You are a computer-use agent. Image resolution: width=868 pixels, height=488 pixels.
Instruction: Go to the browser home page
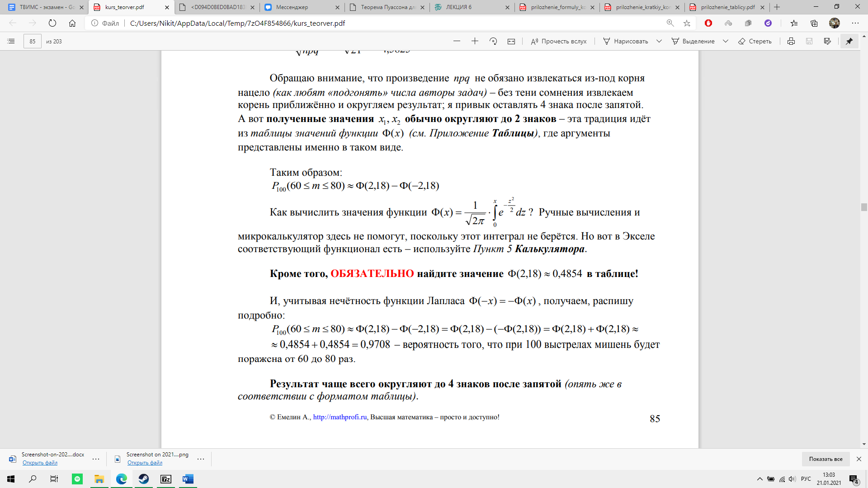point(72,23)
